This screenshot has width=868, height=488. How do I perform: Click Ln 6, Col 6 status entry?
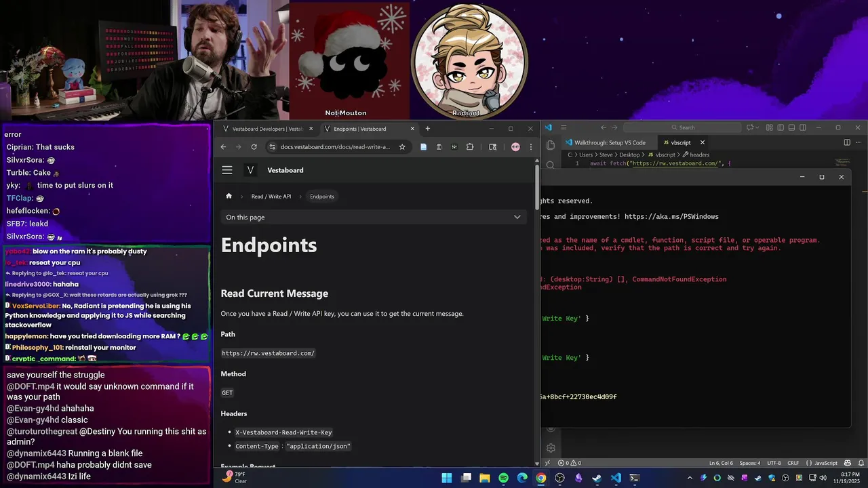722,463
